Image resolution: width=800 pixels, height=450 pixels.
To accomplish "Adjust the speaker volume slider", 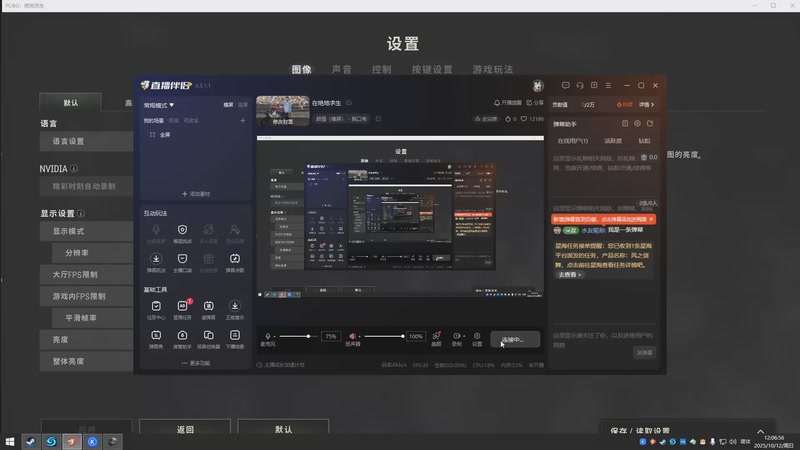I will tap(384, 336).
